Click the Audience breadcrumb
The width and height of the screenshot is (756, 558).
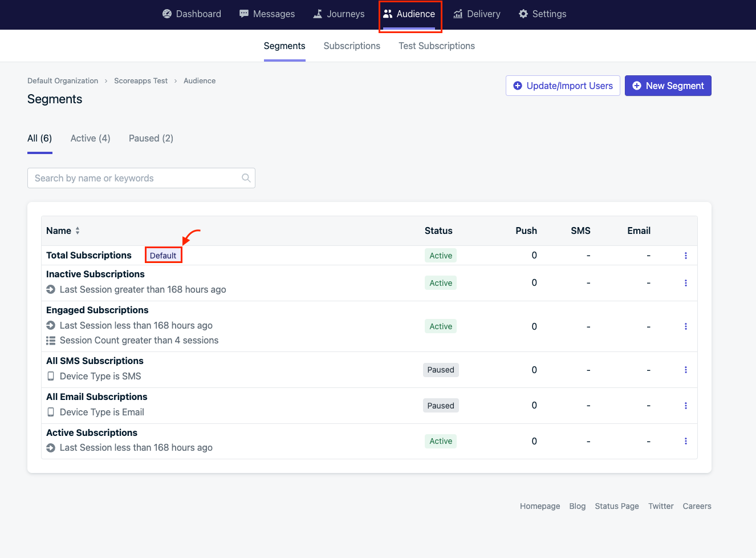[200, 80]
